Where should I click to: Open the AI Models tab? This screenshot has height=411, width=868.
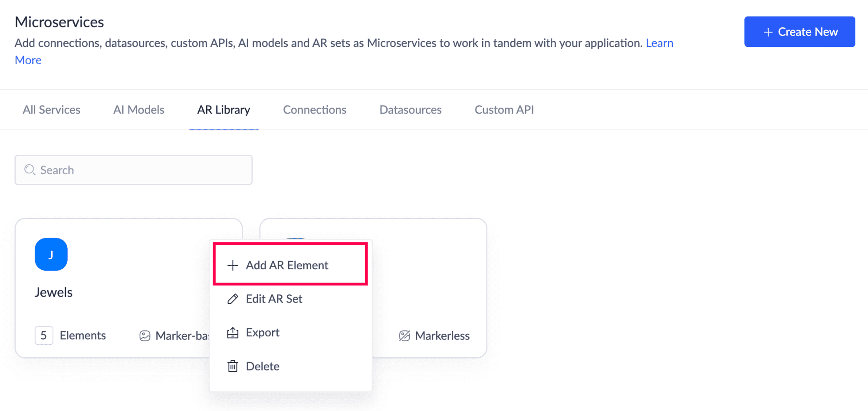click(x=139, y=110)
